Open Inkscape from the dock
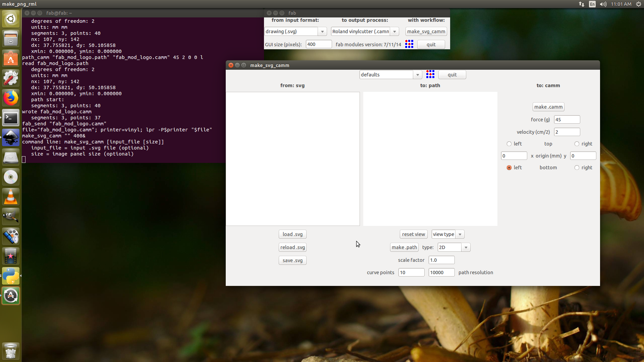The height and width of the screenshot is (362, 644). click(11, 138)
